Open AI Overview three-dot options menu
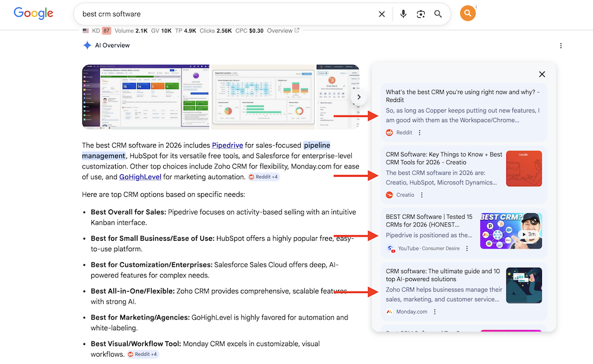 (x=560, y=46)
